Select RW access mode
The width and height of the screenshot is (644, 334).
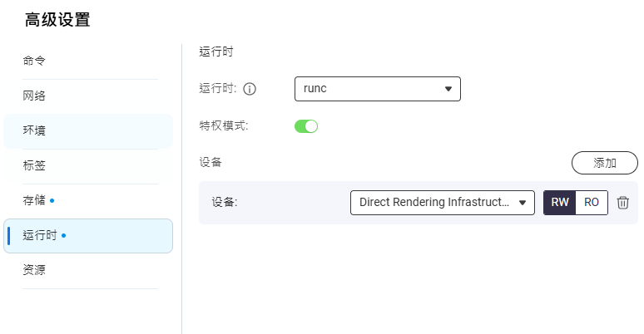[x=559, y=202]
